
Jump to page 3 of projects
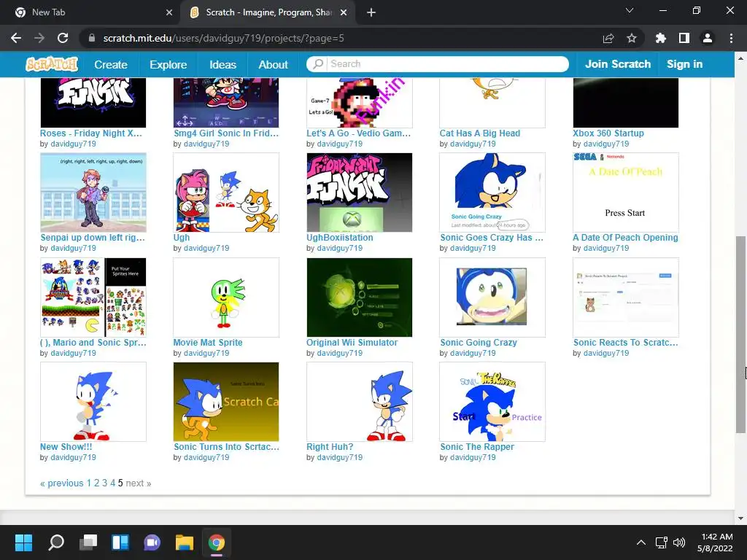pyautogui.click(x=105, y=483)
